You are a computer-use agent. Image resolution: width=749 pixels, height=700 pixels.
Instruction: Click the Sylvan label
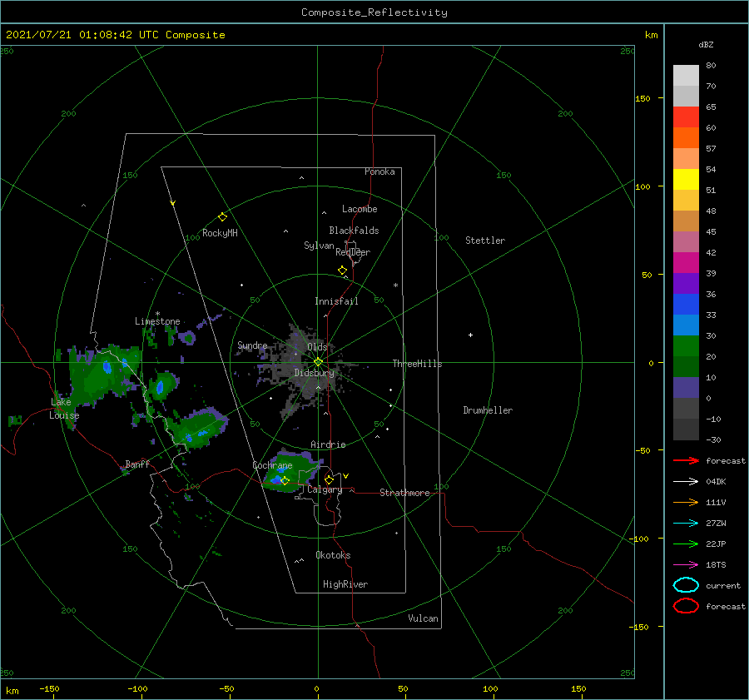point(319,246)
